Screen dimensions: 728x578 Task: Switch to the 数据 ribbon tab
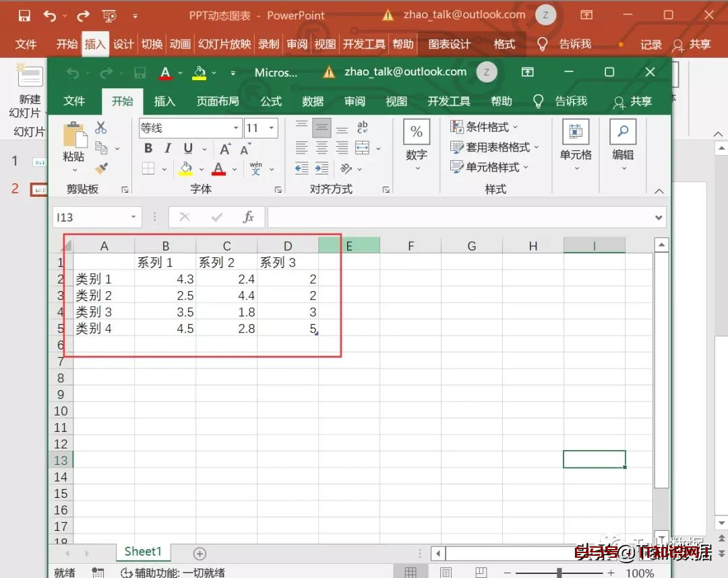312,101
